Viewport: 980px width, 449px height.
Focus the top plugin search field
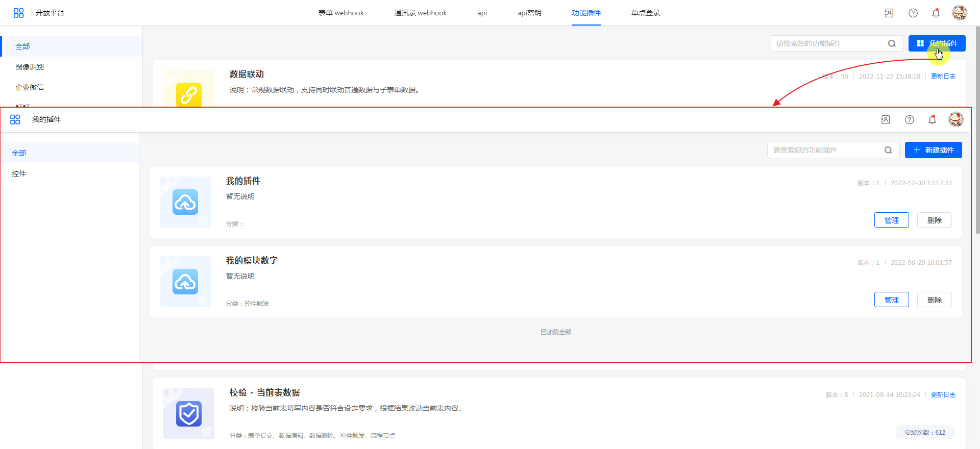(829, 43)
